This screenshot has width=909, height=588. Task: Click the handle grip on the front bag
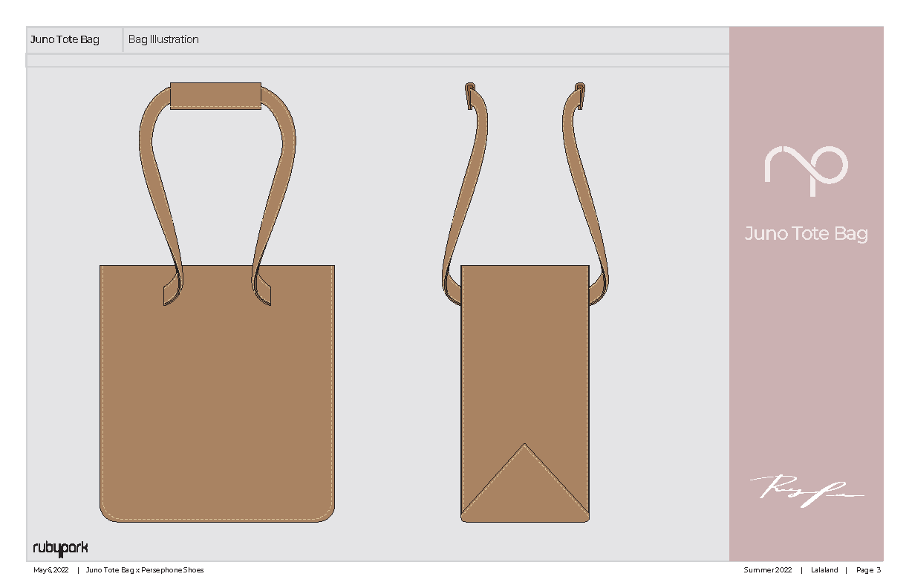215,96
